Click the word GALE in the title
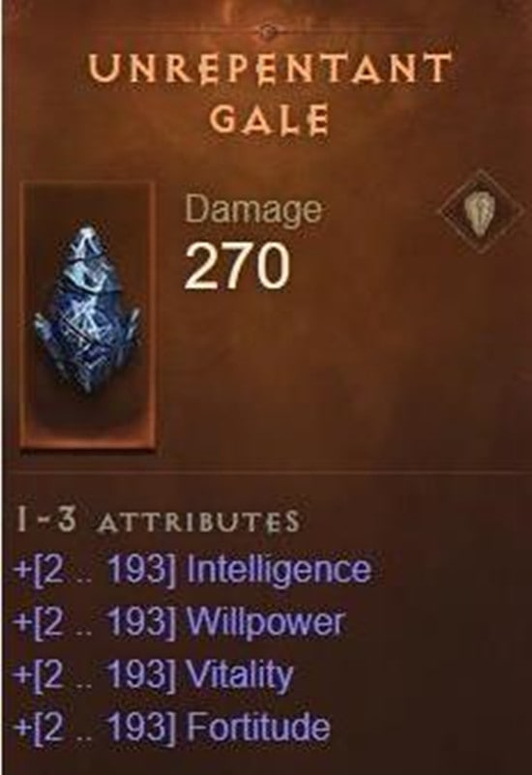This screenshot has width=532, height=775. (269, 119)
